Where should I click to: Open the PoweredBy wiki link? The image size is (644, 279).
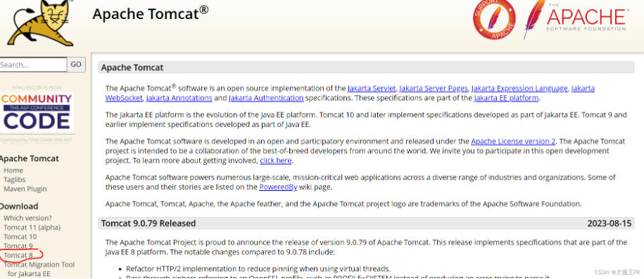point(278,187)
